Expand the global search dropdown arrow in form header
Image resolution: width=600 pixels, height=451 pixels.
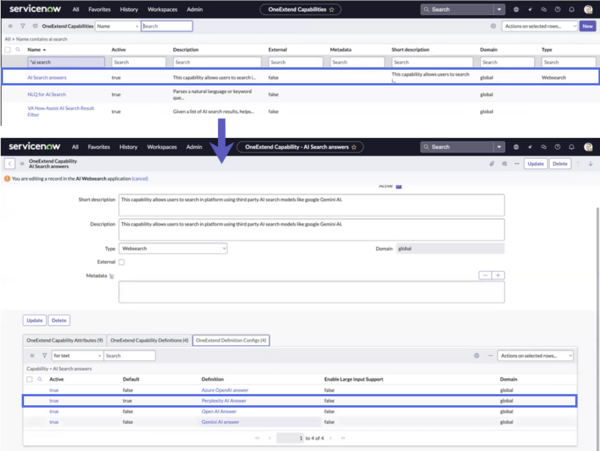point(499,147)
